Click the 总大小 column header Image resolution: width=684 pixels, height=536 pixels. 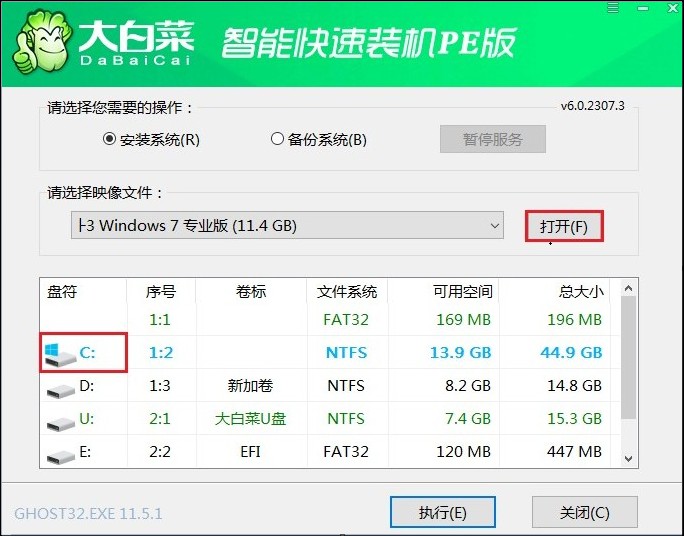(580, 292)
